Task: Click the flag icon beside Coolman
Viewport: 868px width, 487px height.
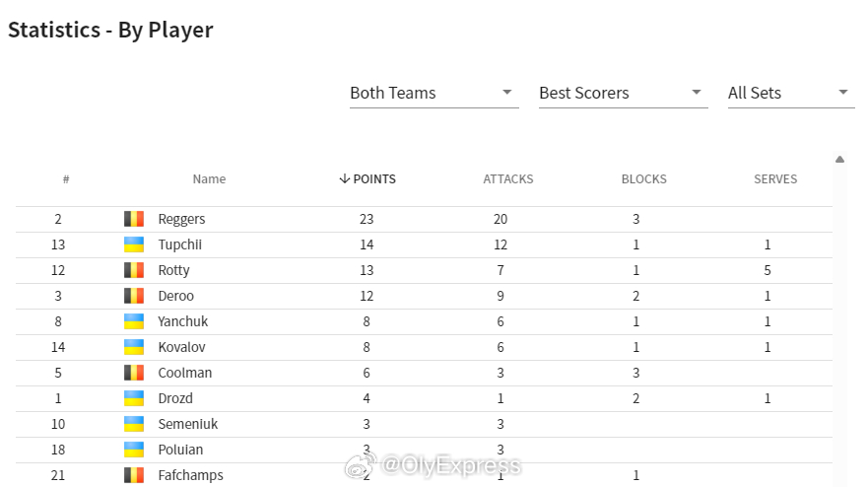Action: [134, 373]
